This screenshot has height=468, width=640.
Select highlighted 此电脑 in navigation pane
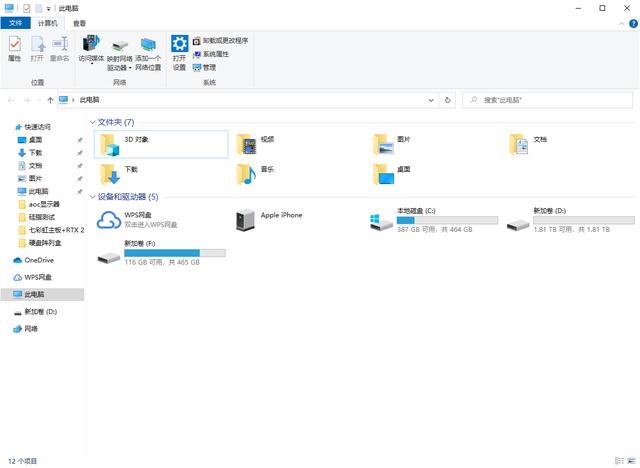[42, 295]
